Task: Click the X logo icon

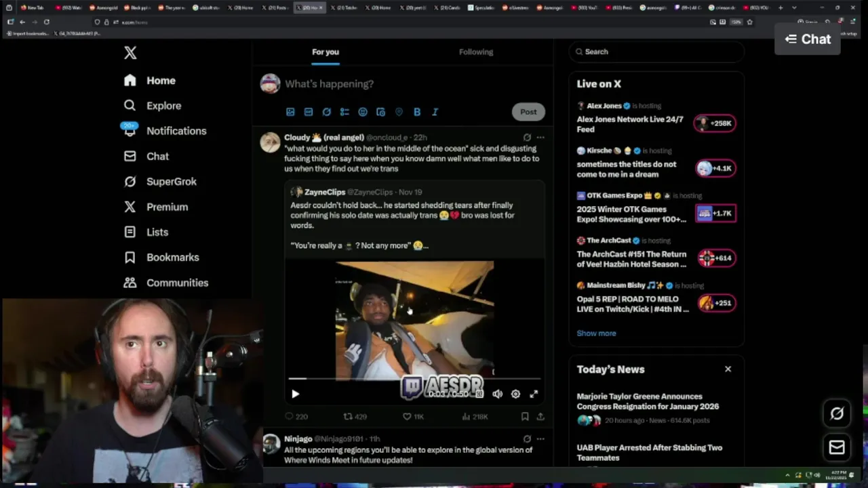Action: click(130, 53)
